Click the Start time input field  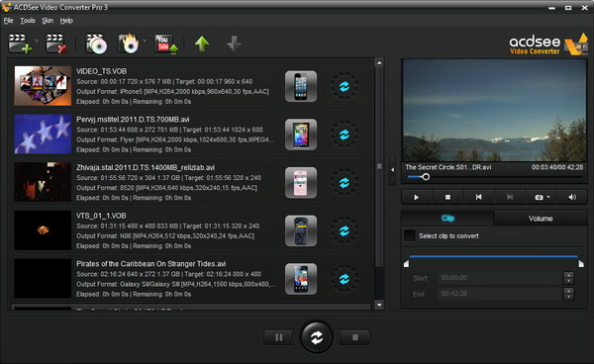(x=500, y=278)
